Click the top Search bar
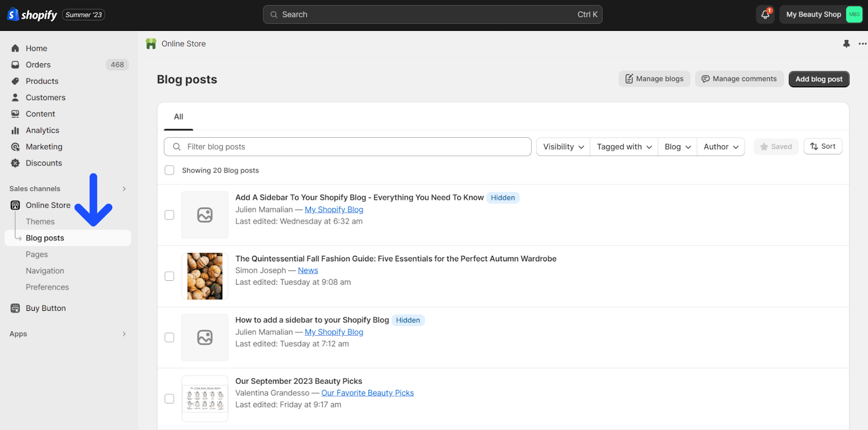 click(x=432, y=15)
